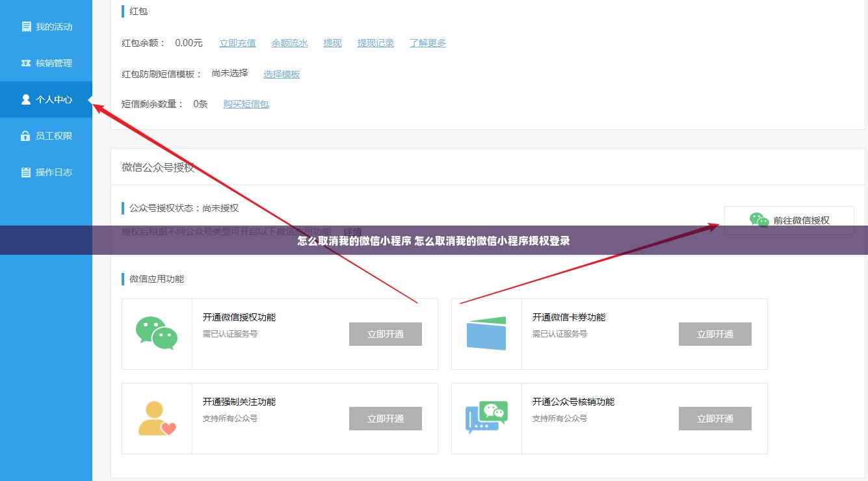
Task: Click the 尚未选择 template status text
Action: 230,73
